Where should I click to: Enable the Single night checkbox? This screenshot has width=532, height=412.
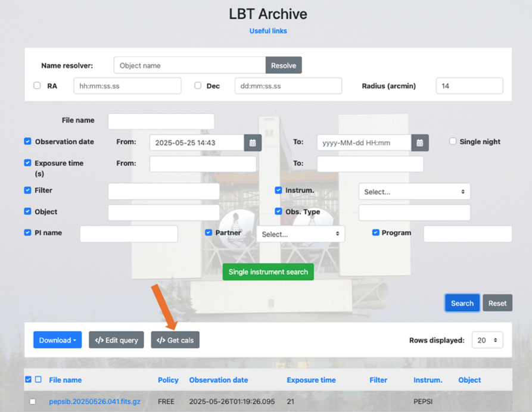click(x=453, y=142)
